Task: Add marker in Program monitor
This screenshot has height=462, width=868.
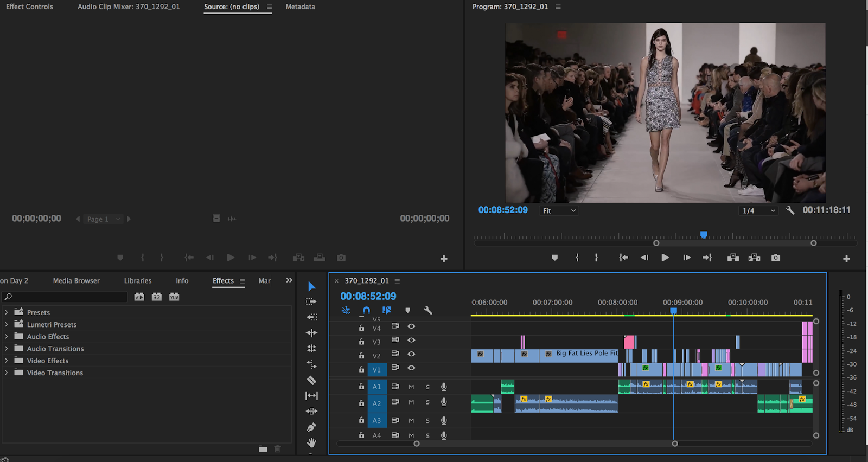Action: [554, 258]
